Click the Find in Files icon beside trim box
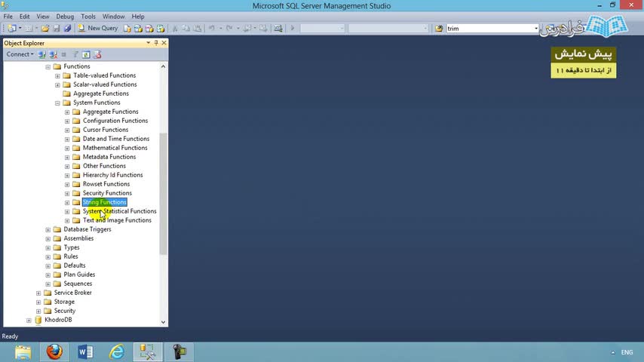Image resolution: width=644 pixels, height=362 pixels. tap(439, 29)
